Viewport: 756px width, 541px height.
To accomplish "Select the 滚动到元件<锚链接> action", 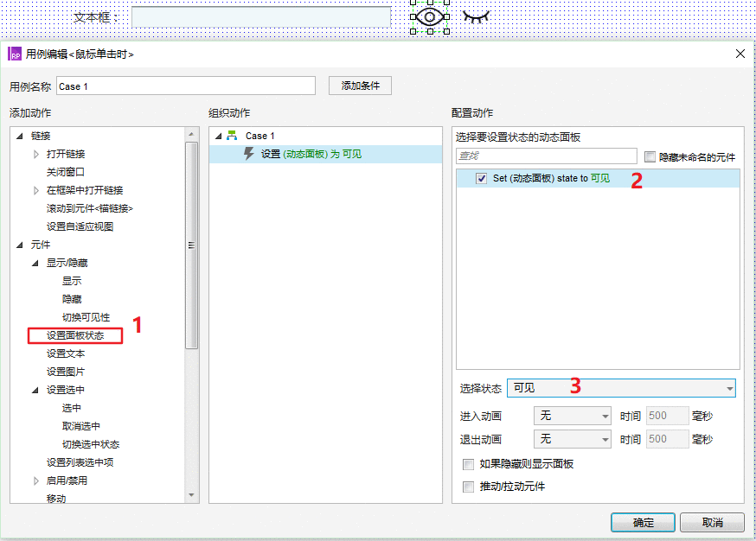I will click(x=90, y=208).
